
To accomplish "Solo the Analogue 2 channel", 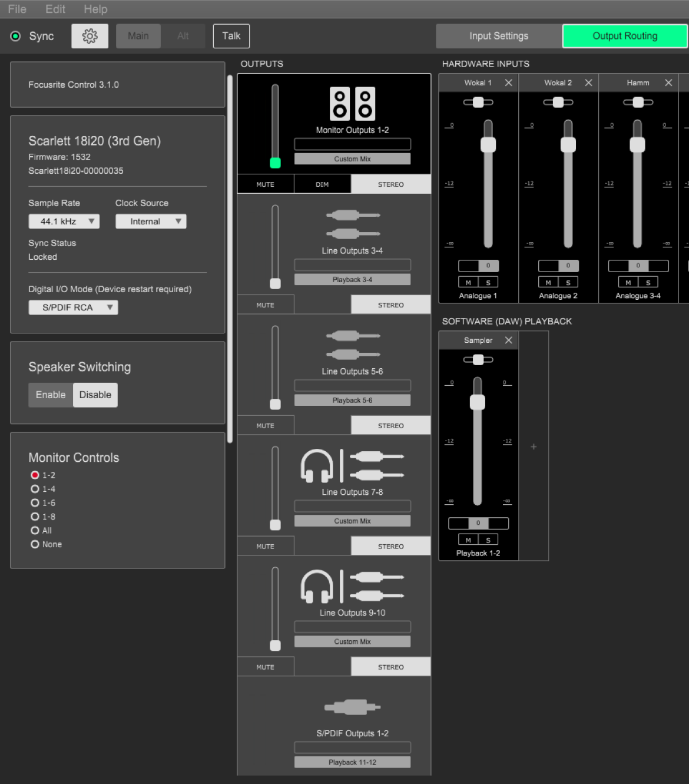I will click(568, 283).
